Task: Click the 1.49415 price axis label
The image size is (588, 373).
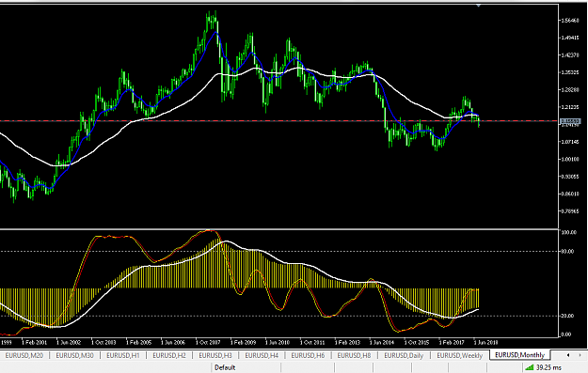Action: [x=570, y=38]
